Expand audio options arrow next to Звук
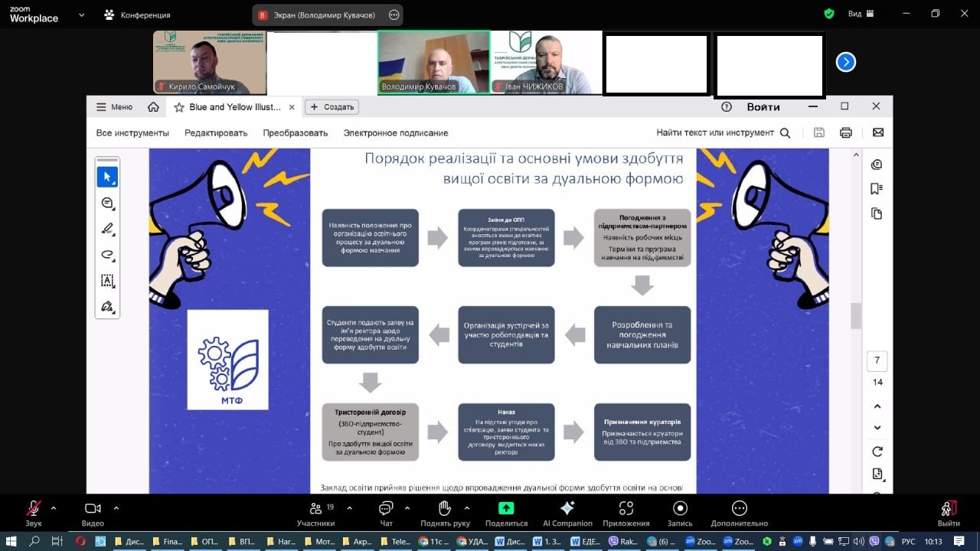The height and width of the screenshot is (551, 980). (x=54, y=508)
